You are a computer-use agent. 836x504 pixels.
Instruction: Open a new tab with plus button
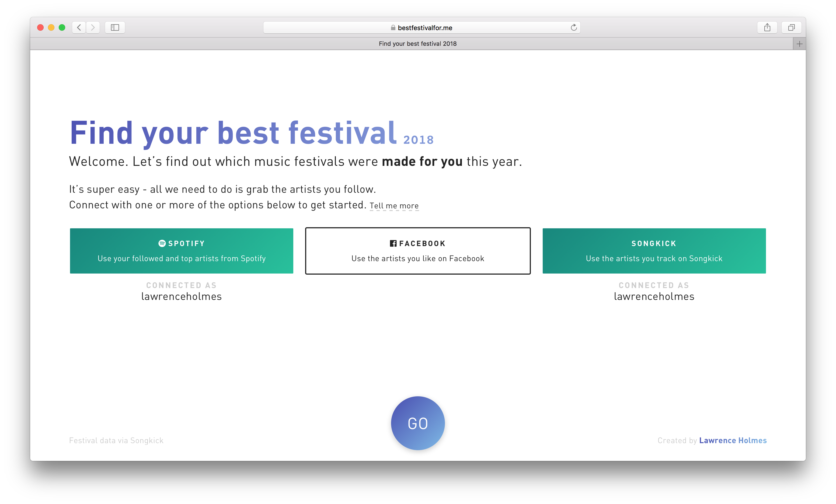(x=799, y=44)
